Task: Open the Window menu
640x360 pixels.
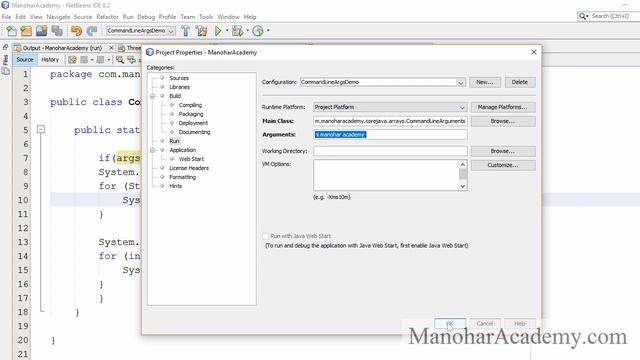Action: click(228, 17)
